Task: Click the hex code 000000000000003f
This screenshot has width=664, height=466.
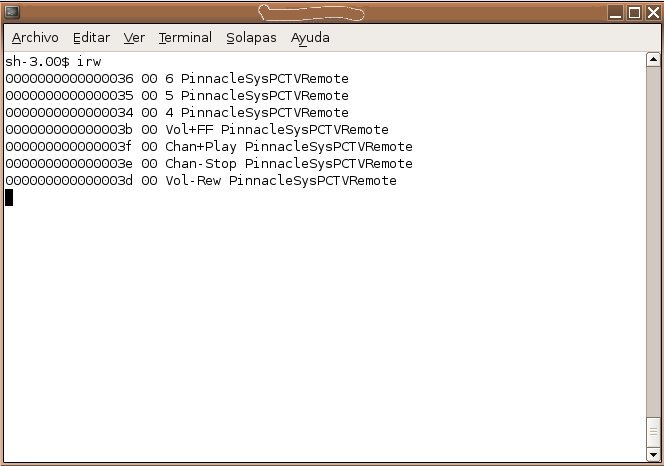Action: tap(69, 147)
